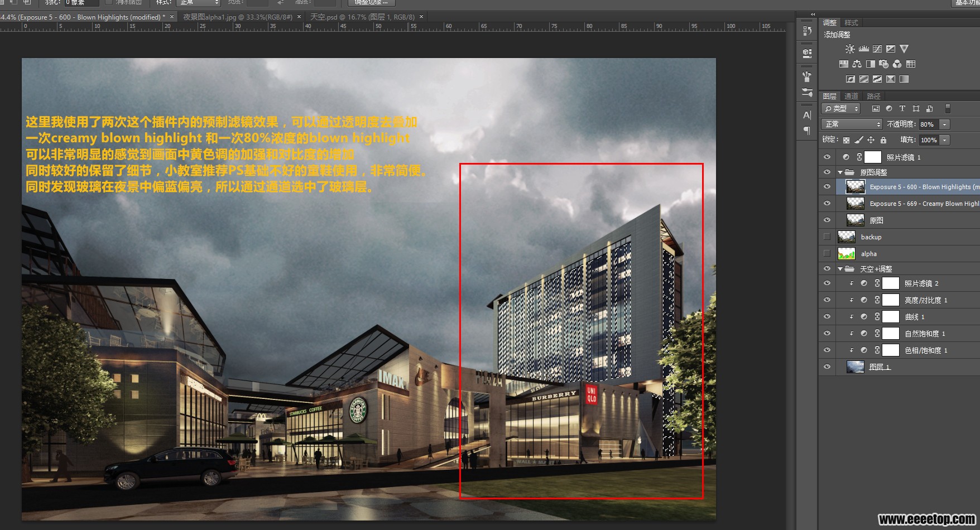Add a Black & White adjustment layer
The image size is (980, 530).
pyautogui.click(x=871, y=64)
